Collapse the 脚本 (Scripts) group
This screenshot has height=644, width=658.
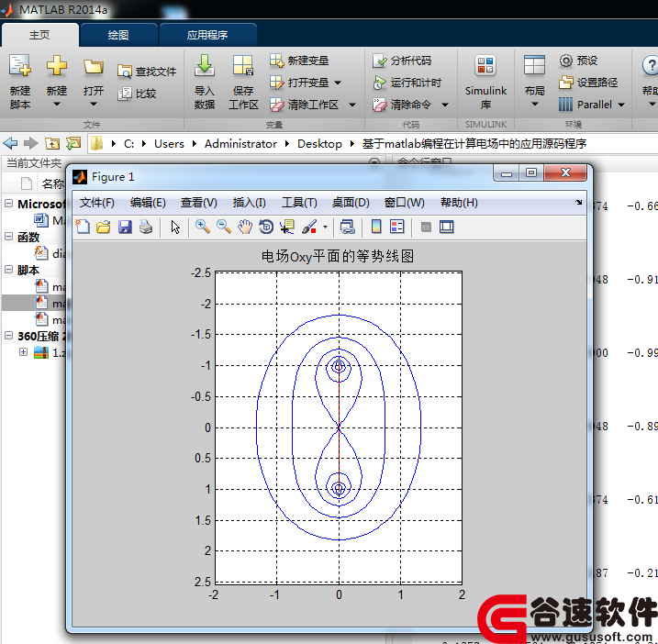tap(8, 270)
